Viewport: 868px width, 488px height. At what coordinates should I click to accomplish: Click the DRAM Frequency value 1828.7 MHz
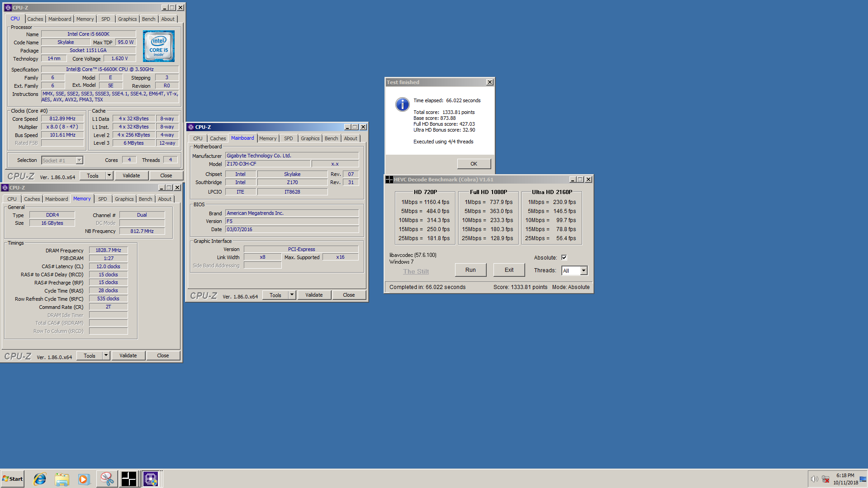point(108,250)
